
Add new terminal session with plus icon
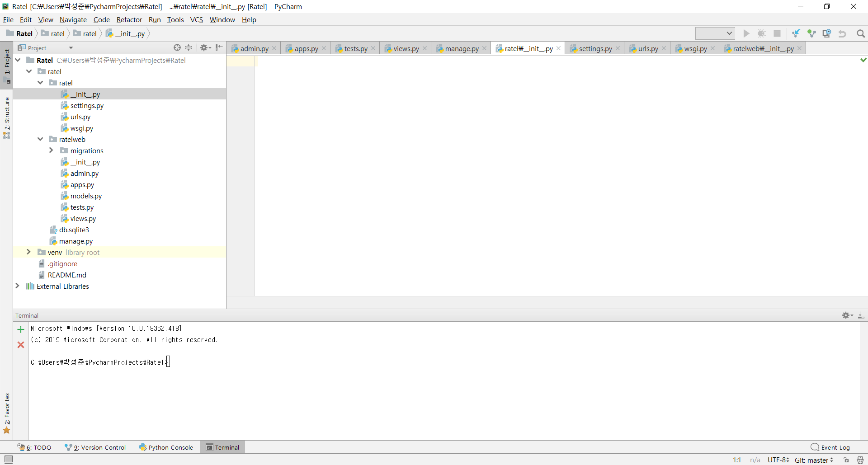tap(21, 329)
